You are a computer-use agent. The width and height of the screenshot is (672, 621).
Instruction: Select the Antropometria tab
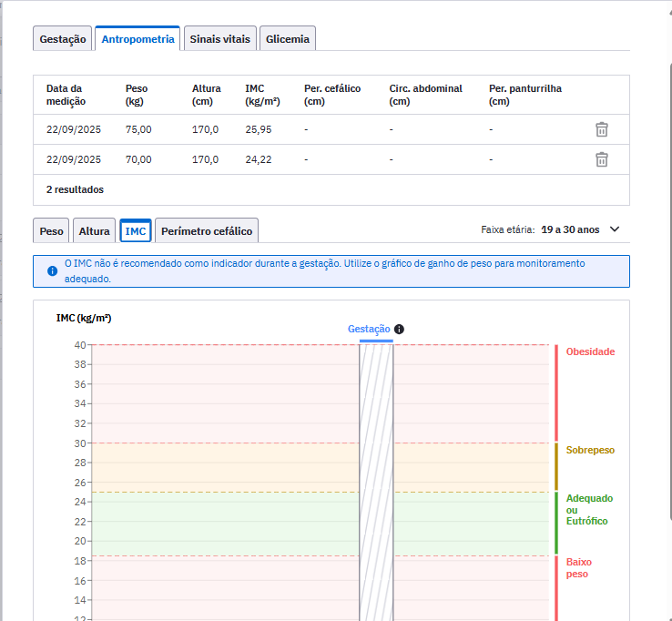pos(137,39)
